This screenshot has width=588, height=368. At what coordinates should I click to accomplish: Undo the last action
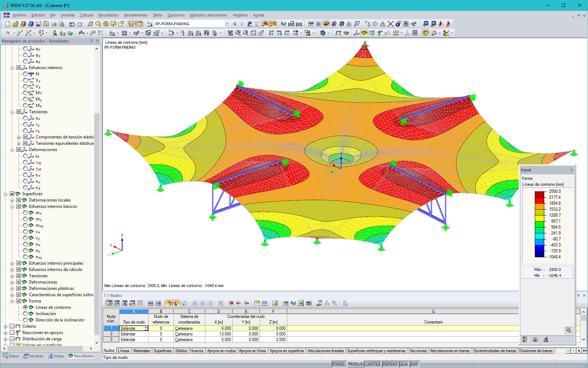72,24
